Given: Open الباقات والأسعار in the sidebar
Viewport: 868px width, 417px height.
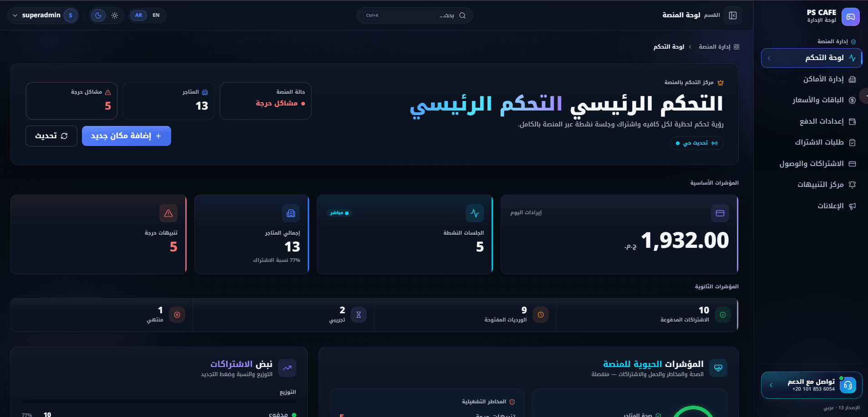Looking at the screenshot, I should click(x=812, y=100).
